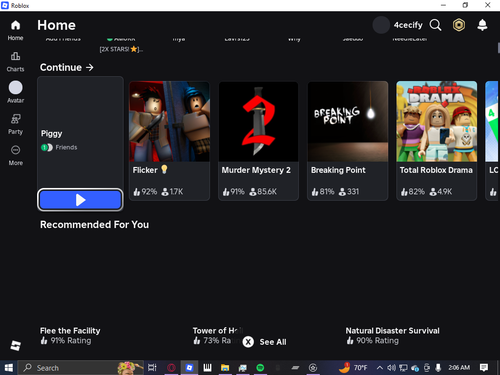500x375 pixels.
Task: Open the Robux balance icon
Action: (459, 25)
